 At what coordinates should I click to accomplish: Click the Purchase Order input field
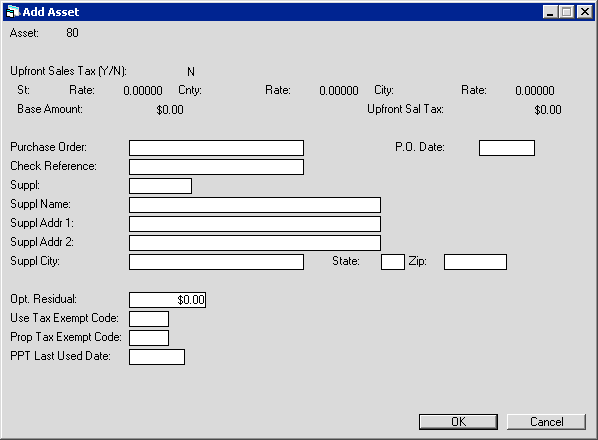coord(216,148)
